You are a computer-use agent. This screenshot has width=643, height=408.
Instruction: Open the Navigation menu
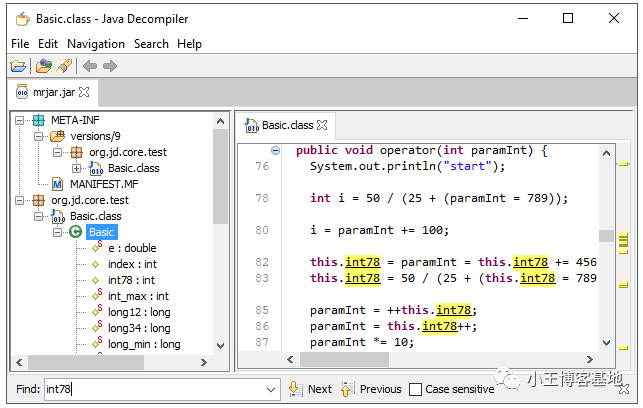pyautogui.click(x=96, y=44)
